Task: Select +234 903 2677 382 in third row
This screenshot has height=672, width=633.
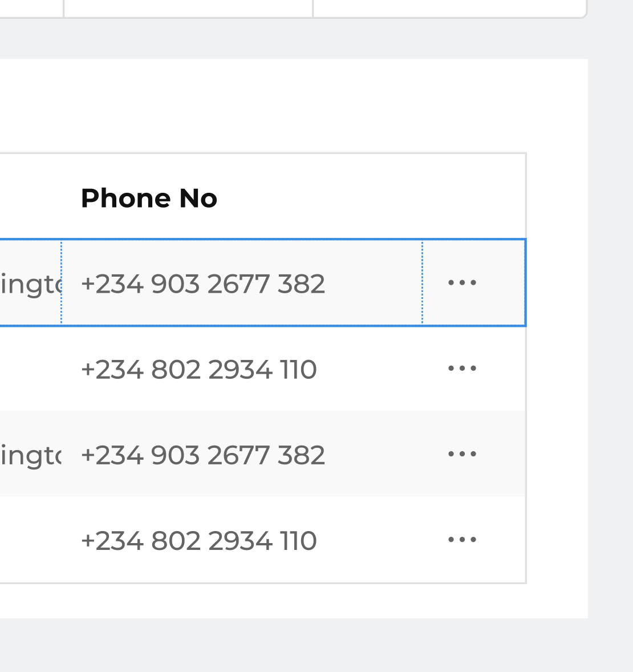Action: (202, 455)
